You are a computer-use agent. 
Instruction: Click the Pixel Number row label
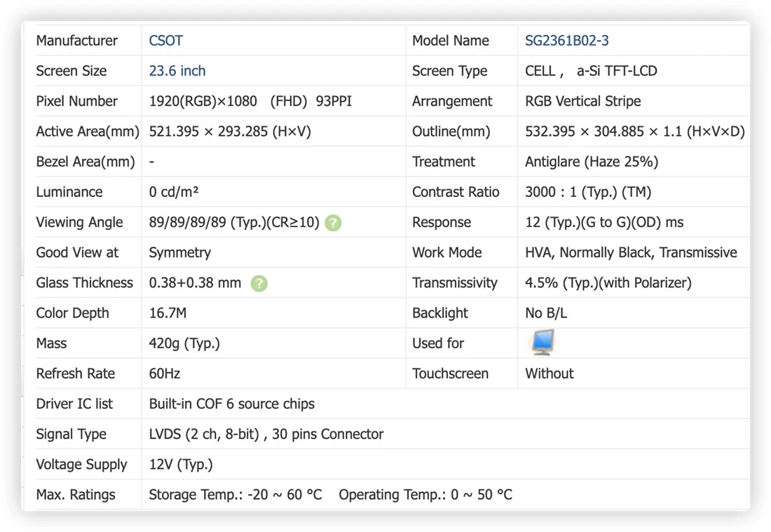pyautogui.click(x=76, y=102)
